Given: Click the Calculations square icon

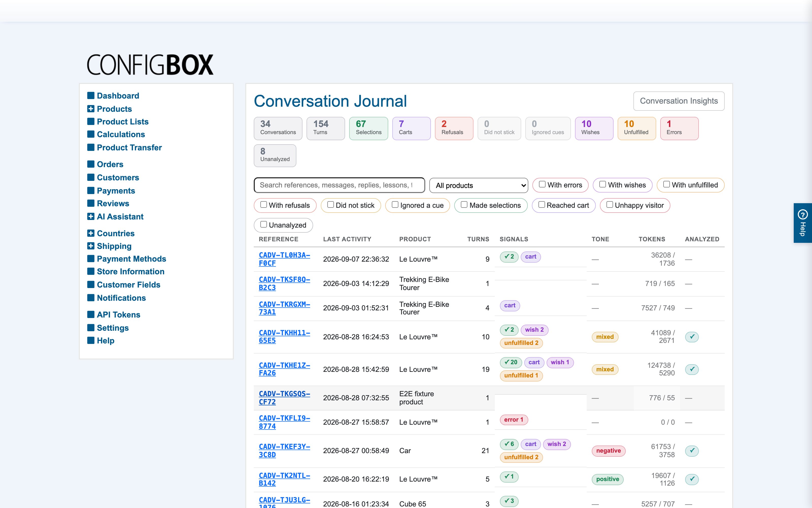Looking at the screenshot, I should (x=91, y=134).
